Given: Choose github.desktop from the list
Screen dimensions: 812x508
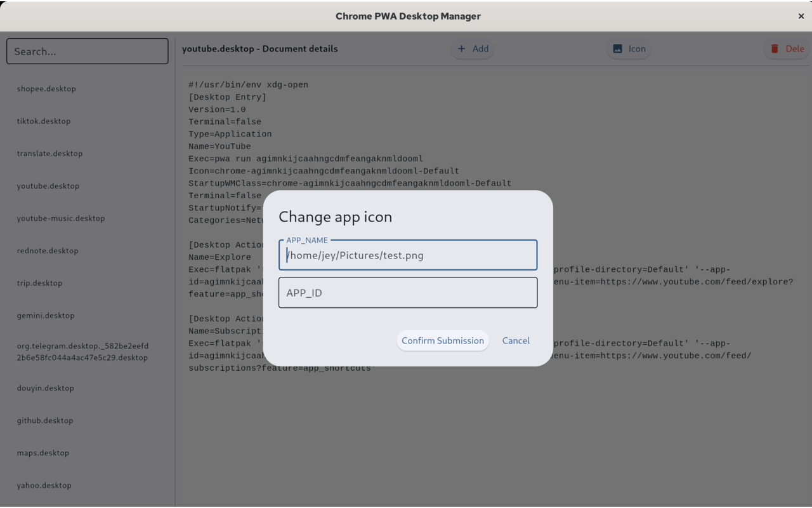Looking at the screenshot, I should (45, 420).
